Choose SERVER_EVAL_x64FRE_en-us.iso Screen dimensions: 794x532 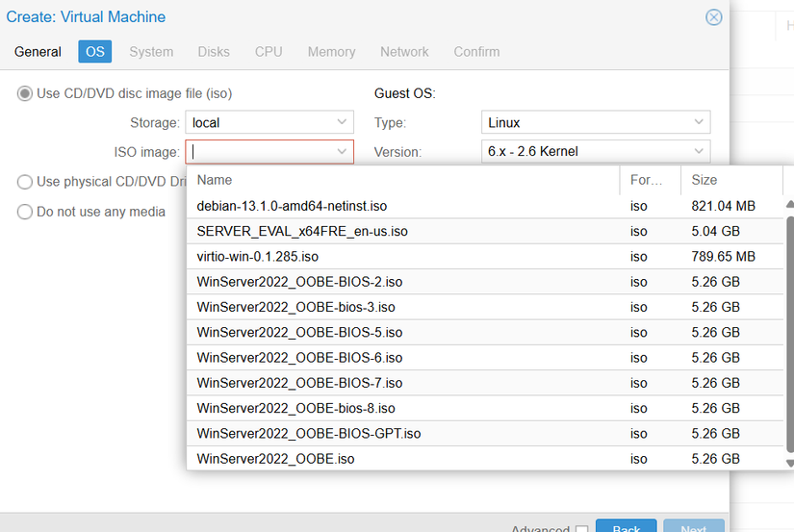click(302, 232)
